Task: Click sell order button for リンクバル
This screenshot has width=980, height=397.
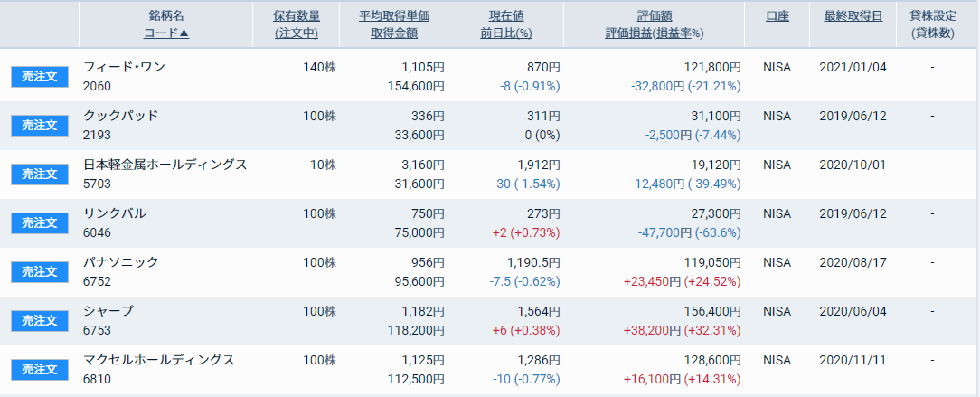Action: click(40, 222)
